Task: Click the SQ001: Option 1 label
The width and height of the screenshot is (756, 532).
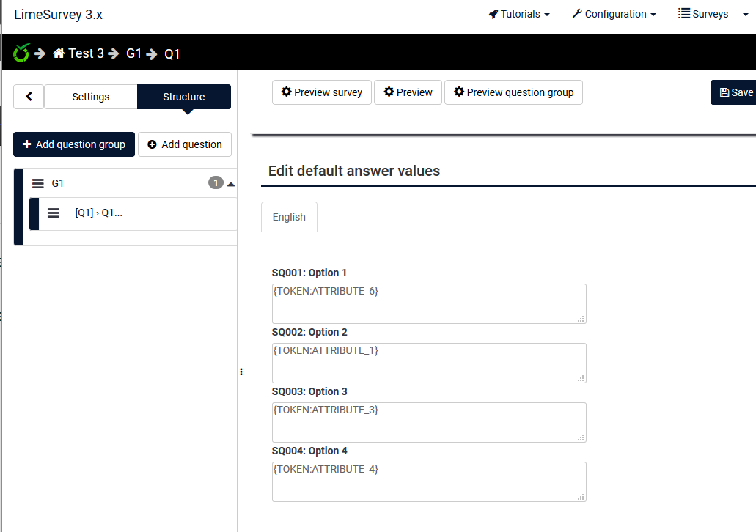Action: 309,273
